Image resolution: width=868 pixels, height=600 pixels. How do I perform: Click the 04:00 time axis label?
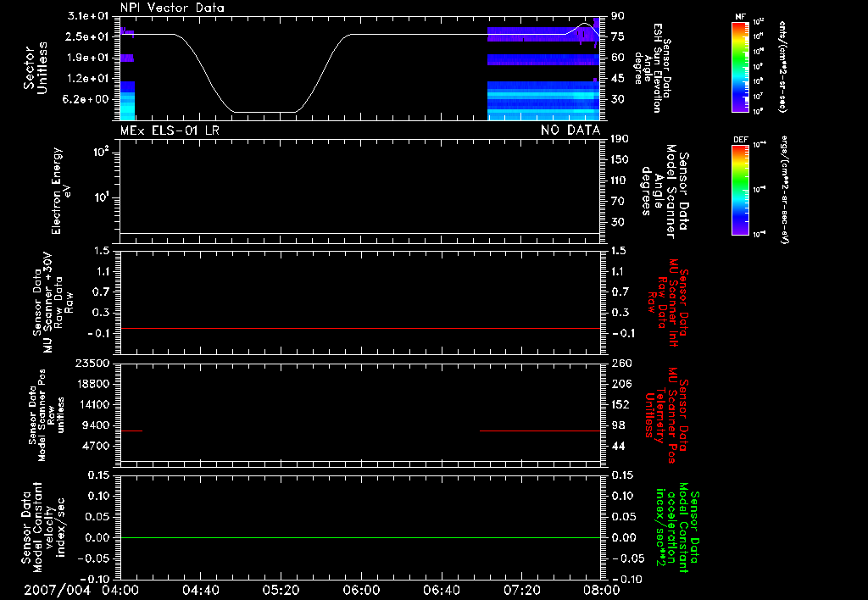(x=120, y=590)
